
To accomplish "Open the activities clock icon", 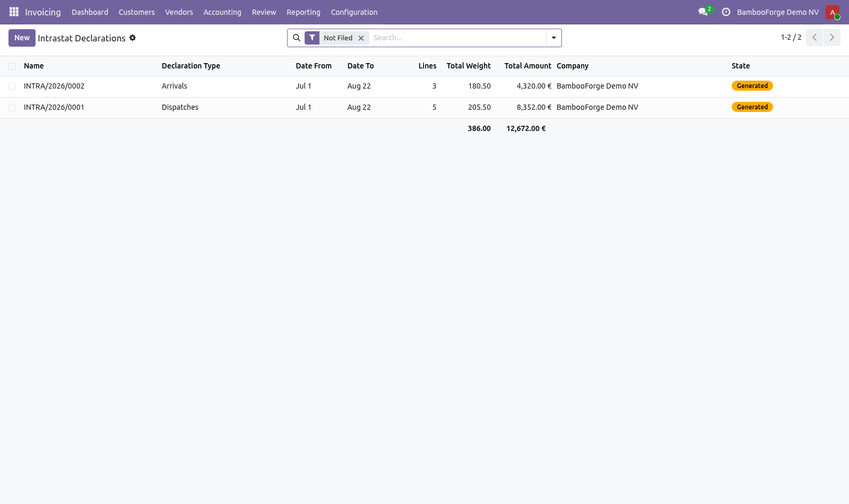I will point(726,12).
